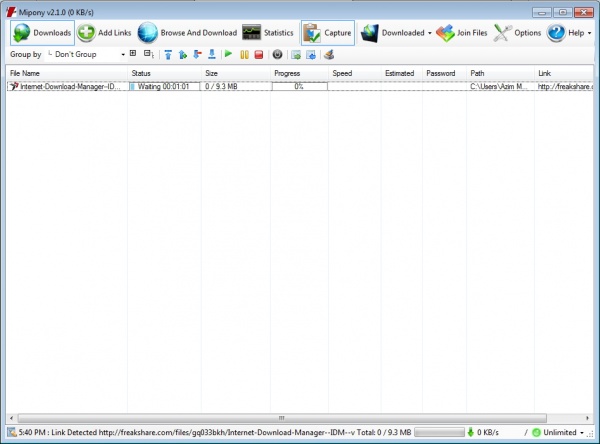The image size is (600, 444).
Task: Move download to bottom of queue
Action: pyautogui.click(x=212, y=55)
